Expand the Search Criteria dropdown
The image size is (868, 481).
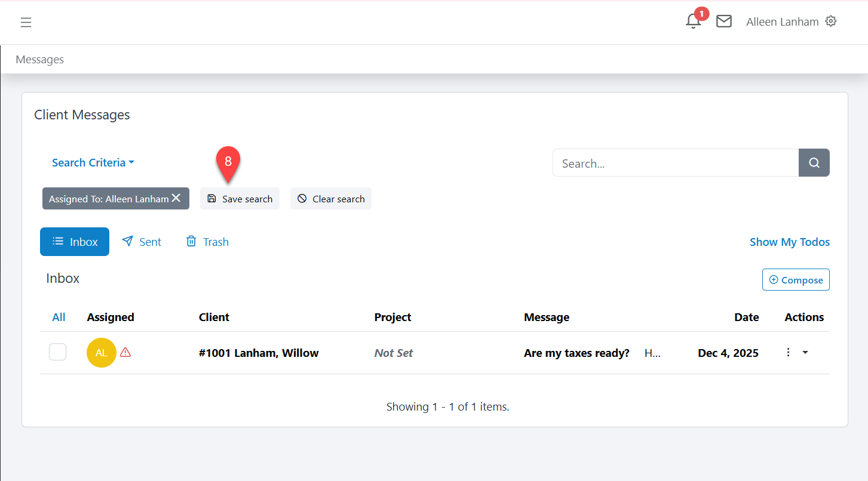coord(93,162)
